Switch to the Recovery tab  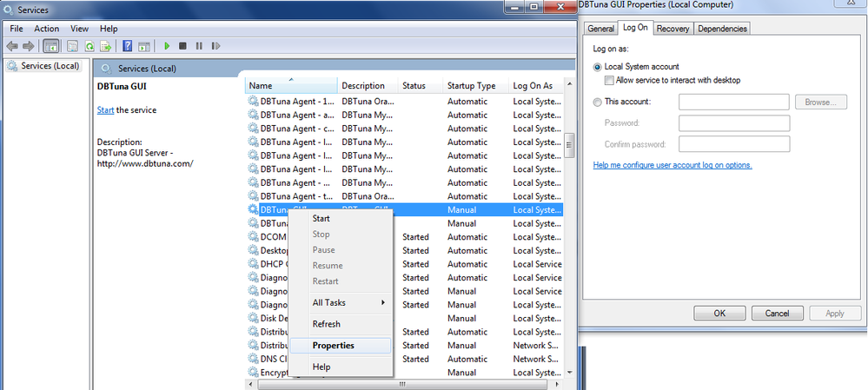coord(673,29)
